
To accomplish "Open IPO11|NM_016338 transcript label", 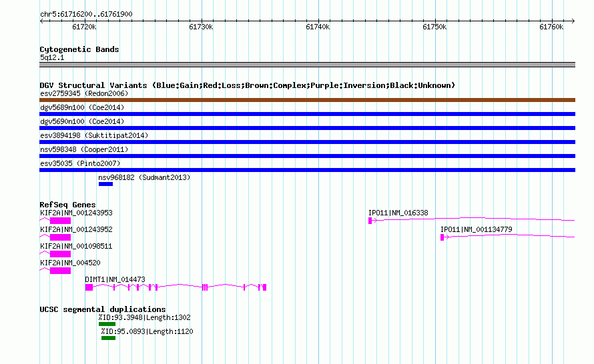I will click(x=398, y=213).
